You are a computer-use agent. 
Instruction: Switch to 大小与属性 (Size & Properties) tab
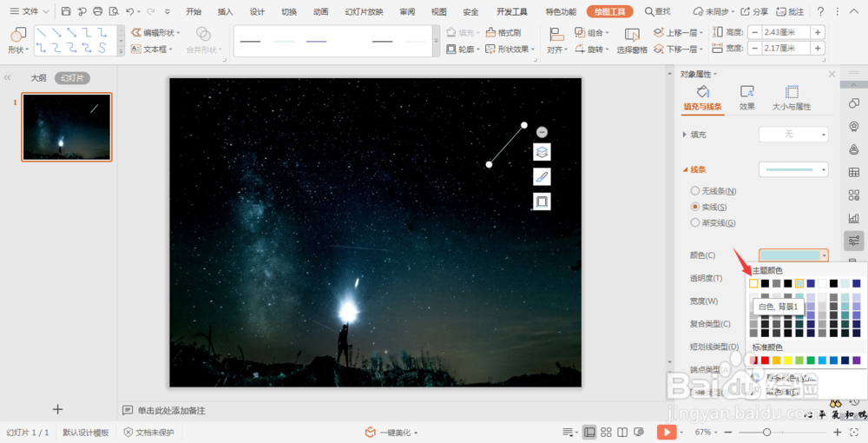(x=792, y=97)
